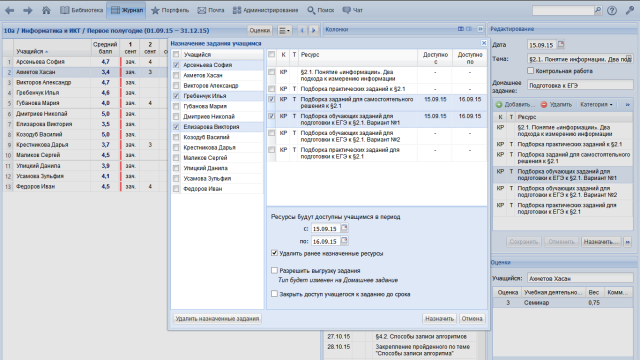Uncheck Елизарова Виктория in the dialog

(x=176, y=127)
